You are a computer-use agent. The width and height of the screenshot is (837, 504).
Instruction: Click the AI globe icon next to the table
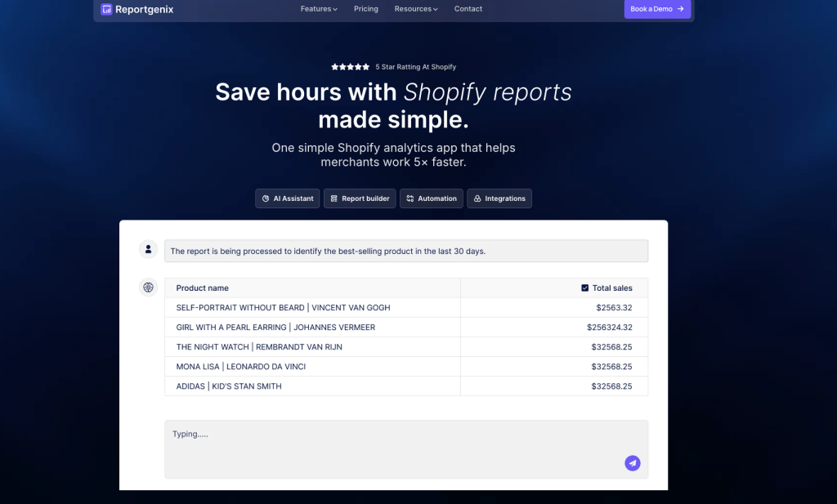[148, 288]
